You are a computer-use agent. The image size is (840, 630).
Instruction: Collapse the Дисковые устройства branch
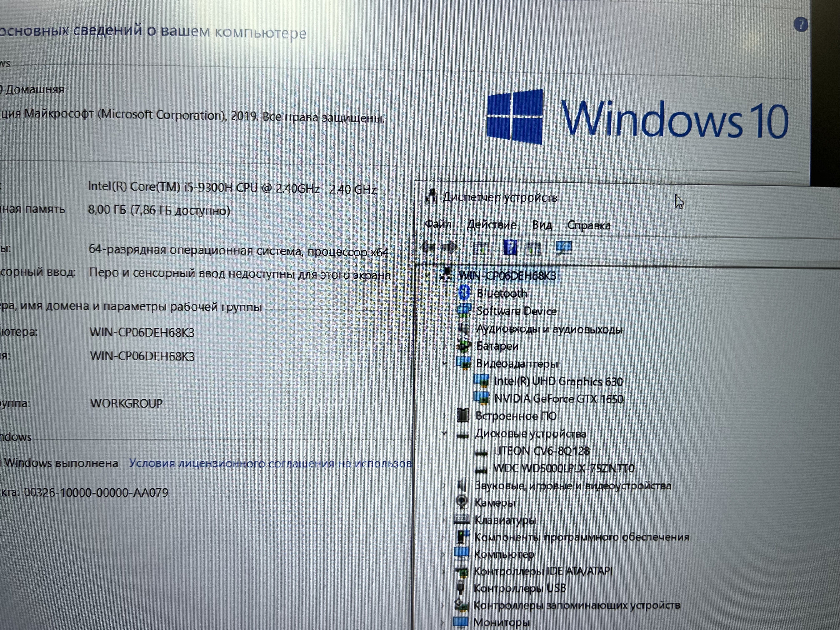point(444,433)
